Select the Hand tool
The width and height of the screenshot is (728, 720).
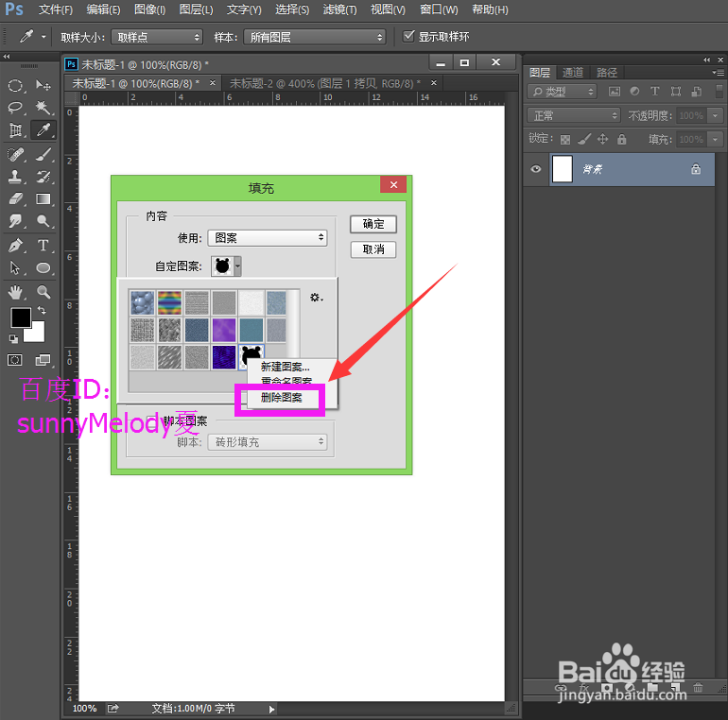(15, 292)
